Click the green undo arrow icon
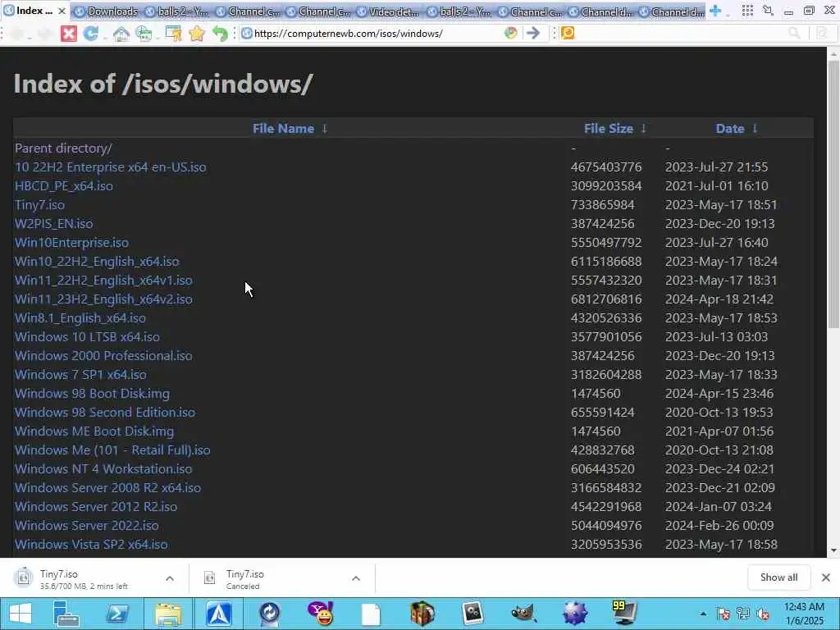This screenshot has width=840, height=630. pos(220,34)
